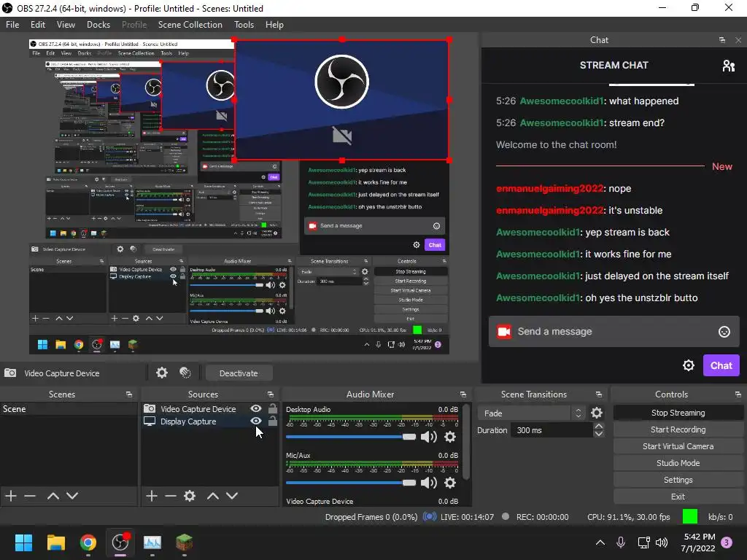Open Desktop Audio settings gear
The image size is (747, 560).
click(x=449, y=437)
